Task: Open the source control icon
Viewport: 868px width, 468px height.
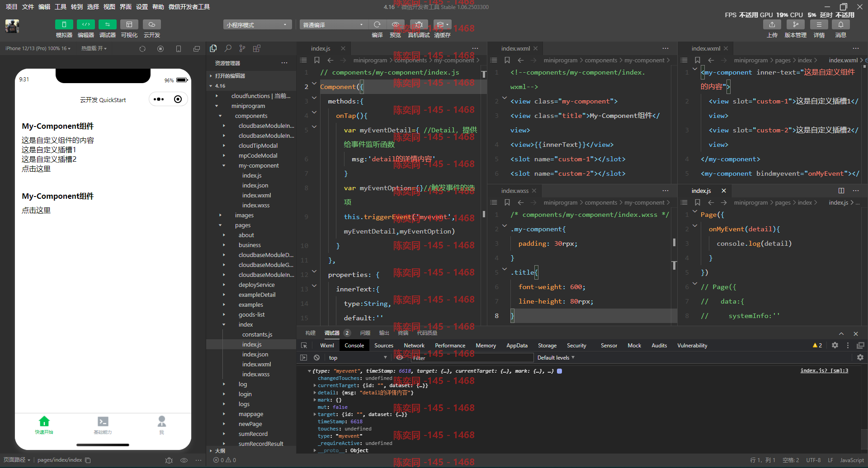Action: [242, 48]
